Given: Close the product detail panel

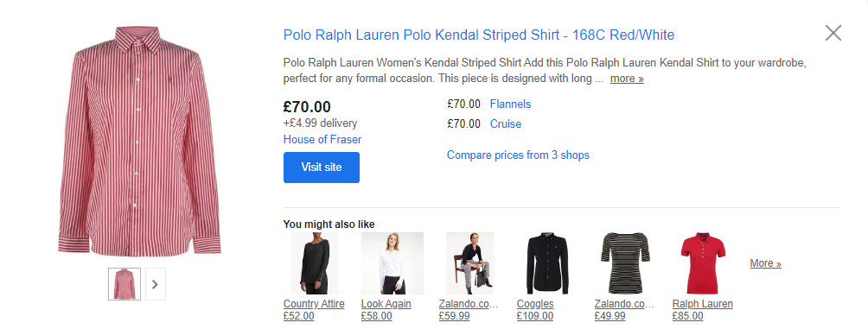Looking at the screenshot, I should click(833, 33).
